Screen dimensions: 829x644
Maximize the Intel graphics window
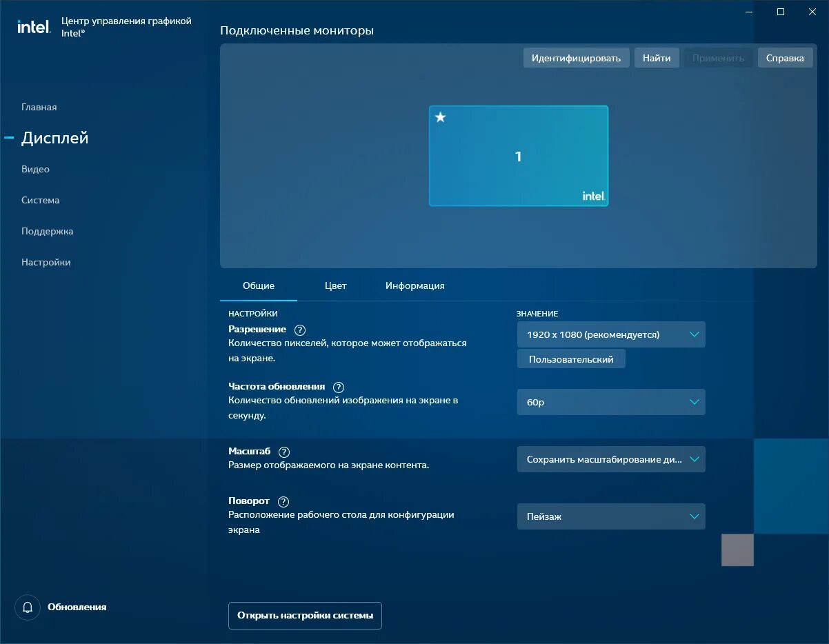[x=781, y=12]
